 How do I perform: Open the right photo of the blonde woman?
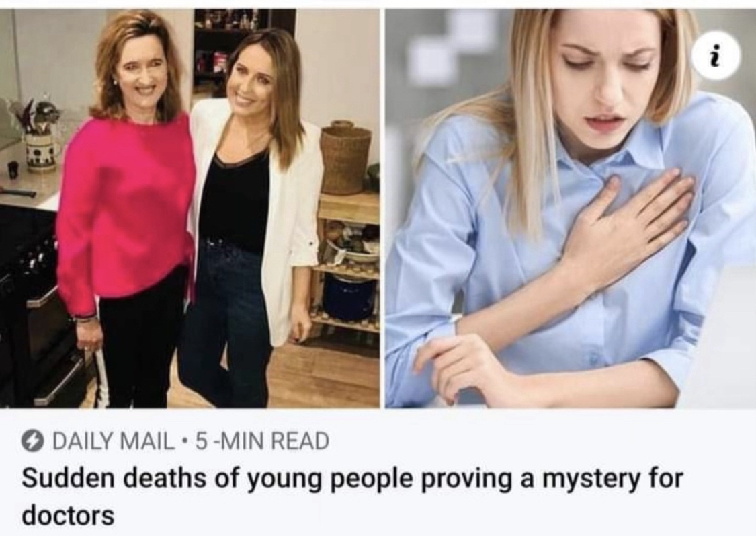coord(571,208)
